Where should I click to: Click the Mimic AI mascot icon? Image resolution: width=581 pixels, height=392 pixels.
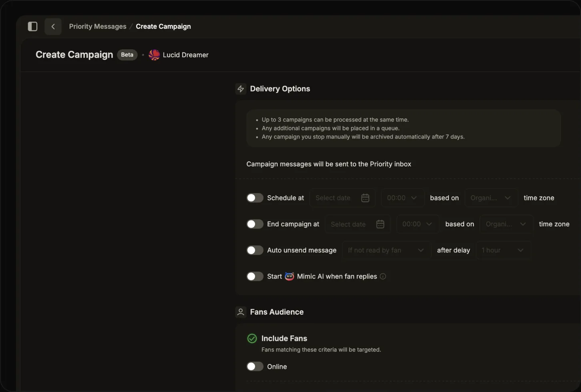point(289,276)
